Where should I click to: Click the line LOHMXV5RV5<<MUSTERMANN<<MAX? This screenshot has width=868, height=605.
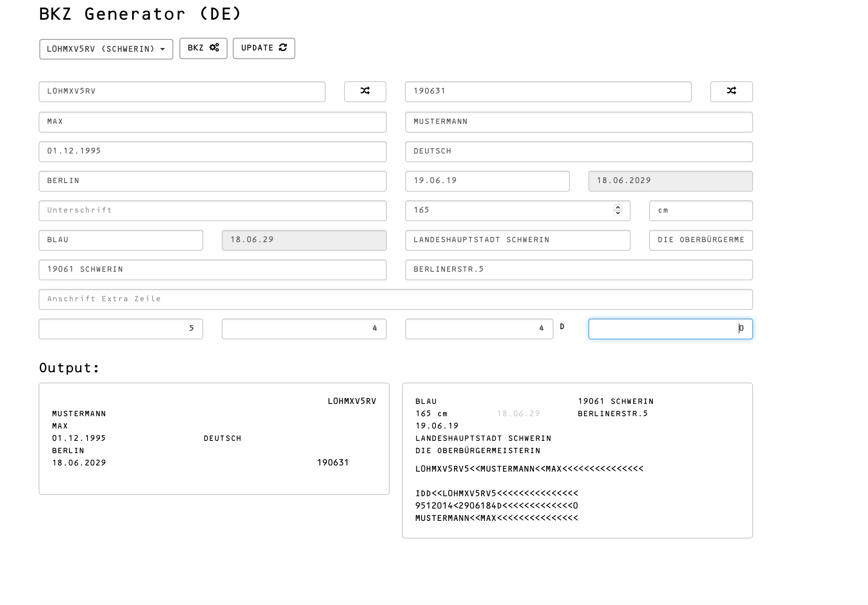pos(530,469)
